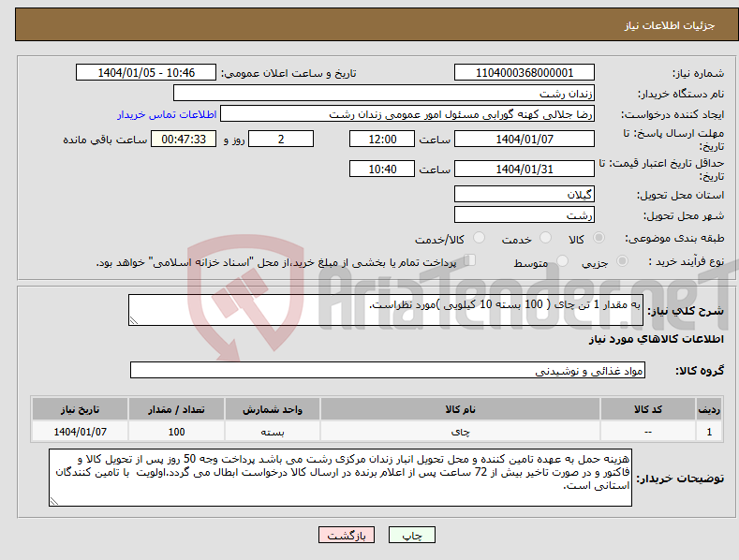The image size is (739, 560).
Task: Click the need date cell 1404/01/07
Action: coord(81,432)
